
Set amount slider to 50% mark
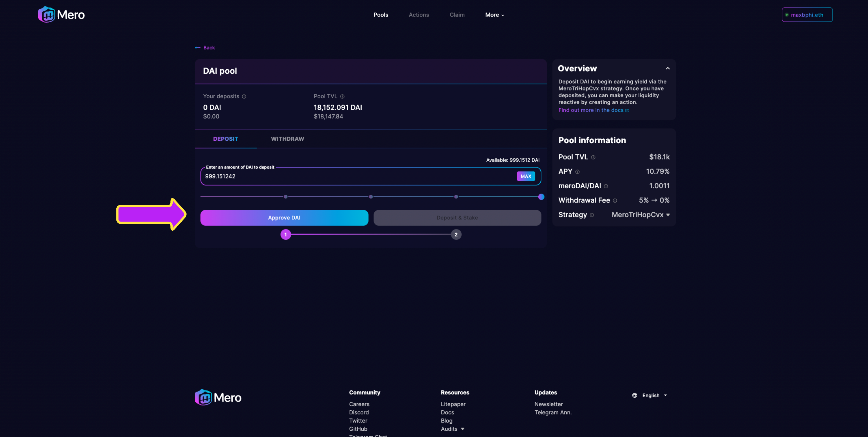371,197
